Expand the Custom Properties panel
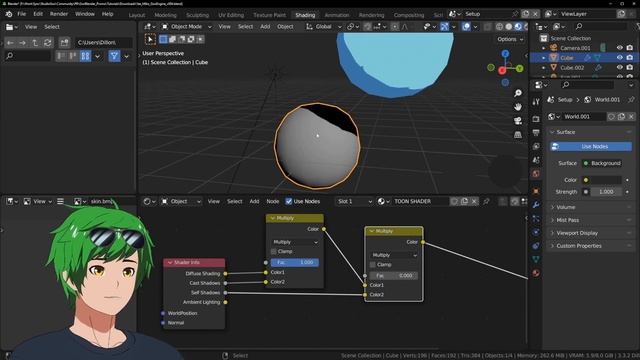Viewport: 640px width, 360px height. [x=590, y=246]
